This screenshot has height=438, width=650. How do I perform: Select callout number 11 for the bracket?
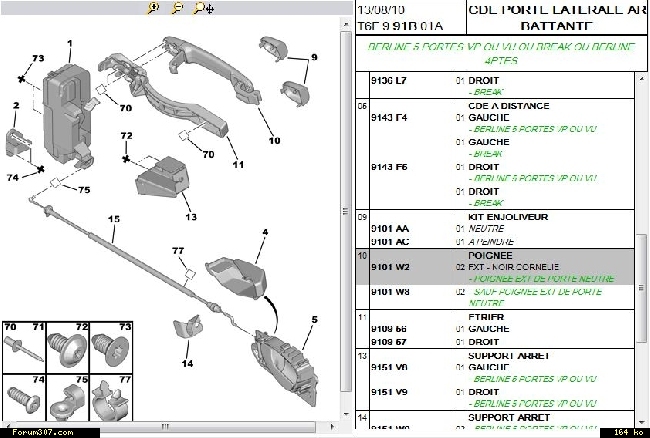tap(238, 165)
